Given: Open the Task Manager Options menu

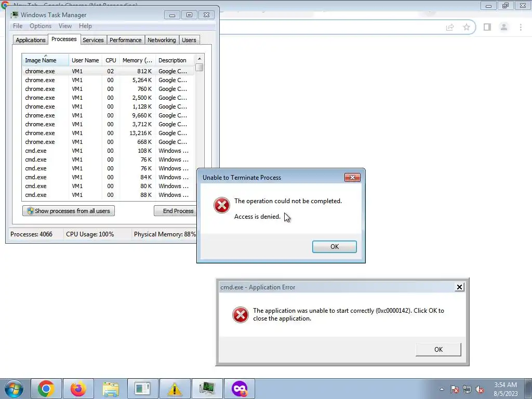Looking at the screenshot, I should point(41,26).
